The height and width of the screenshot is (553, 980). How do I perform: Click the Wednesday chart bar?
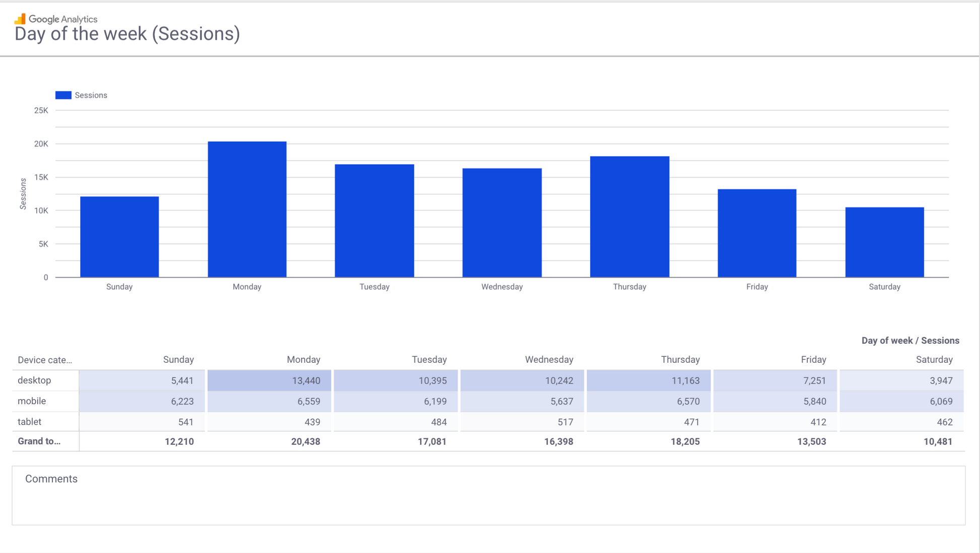[502, 222]
